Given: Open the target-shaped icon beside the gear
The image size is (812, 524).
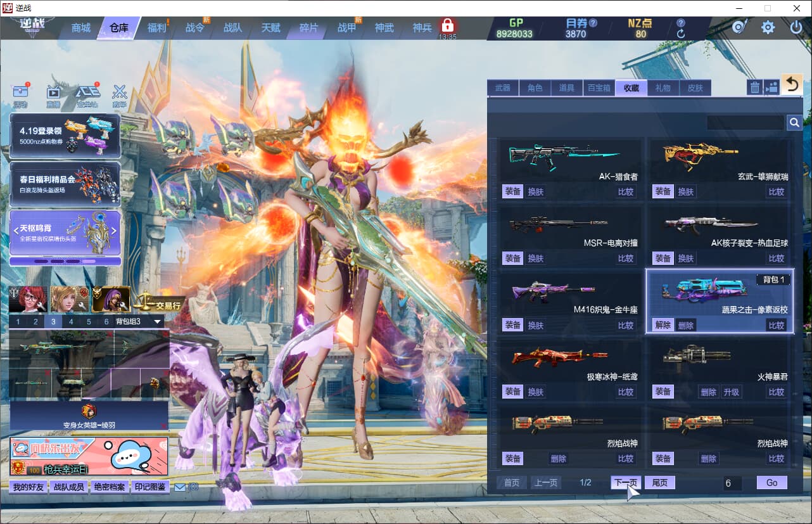Looking at the screenshot, I should (739, 27).
